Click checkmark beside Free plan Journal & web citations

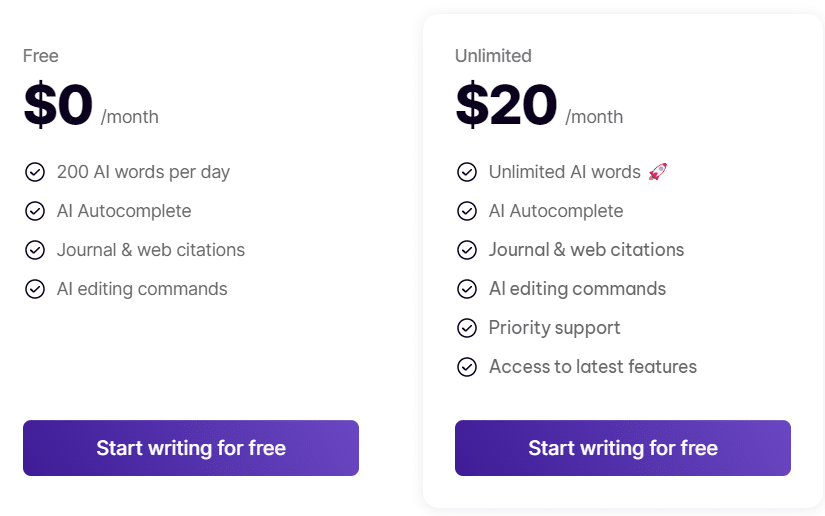click(x=35, y=250)
